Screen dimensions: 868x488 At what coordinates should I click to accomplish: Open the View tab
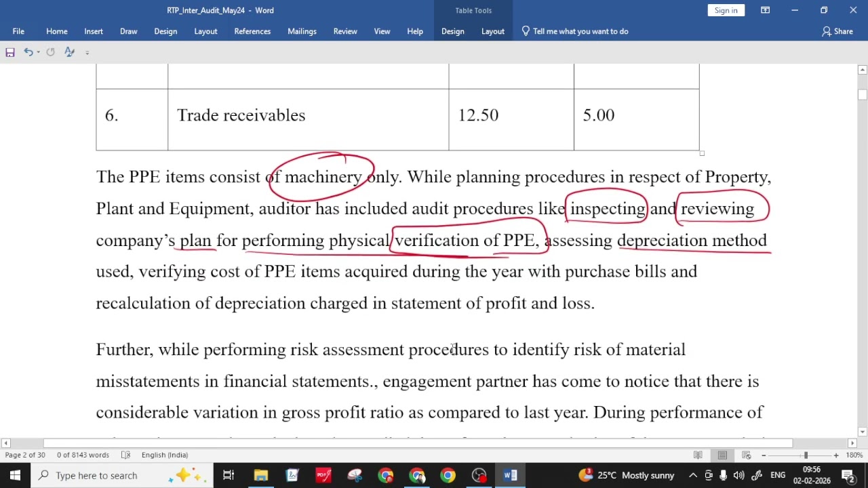click(382, 31)
